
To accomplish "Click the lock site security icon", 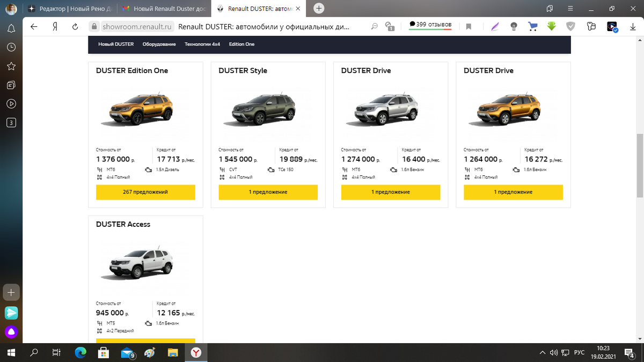I will click(x=93, y=26).
